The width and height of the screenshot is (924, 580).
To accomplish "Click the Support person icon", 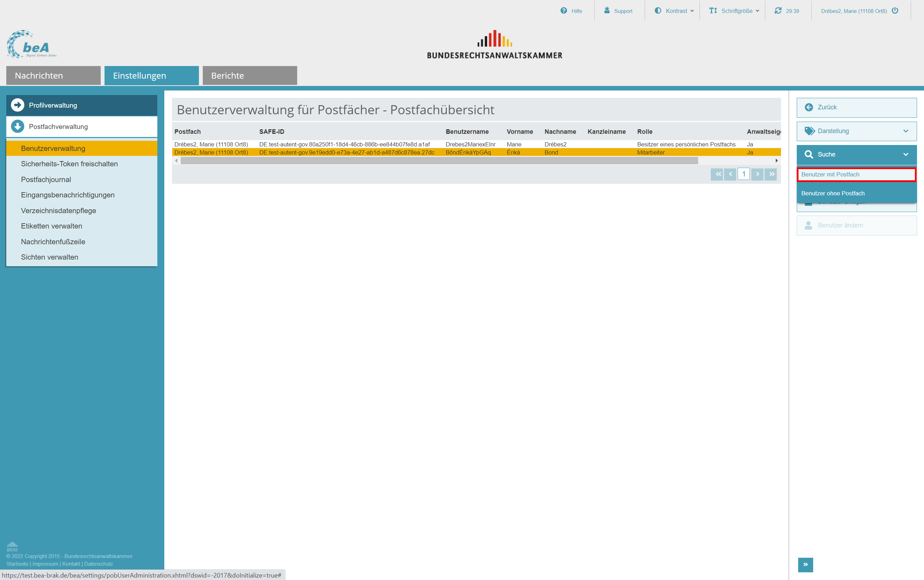I will (607, 10).
